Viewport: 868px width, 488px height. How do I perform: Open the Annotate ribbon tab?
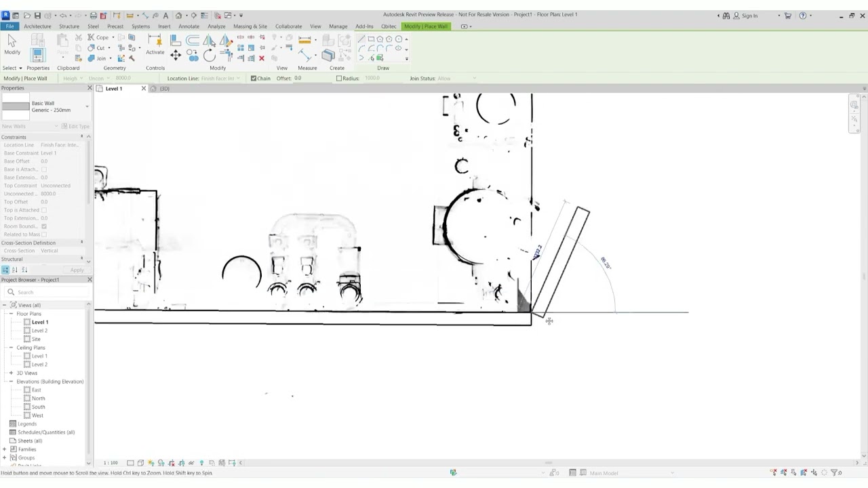189,26
